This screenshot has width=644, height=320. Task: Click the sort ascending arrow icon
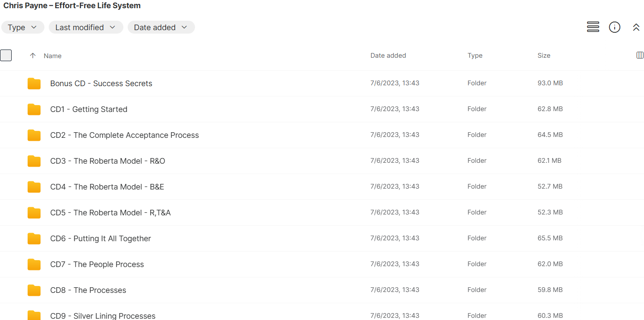(33, 56)
